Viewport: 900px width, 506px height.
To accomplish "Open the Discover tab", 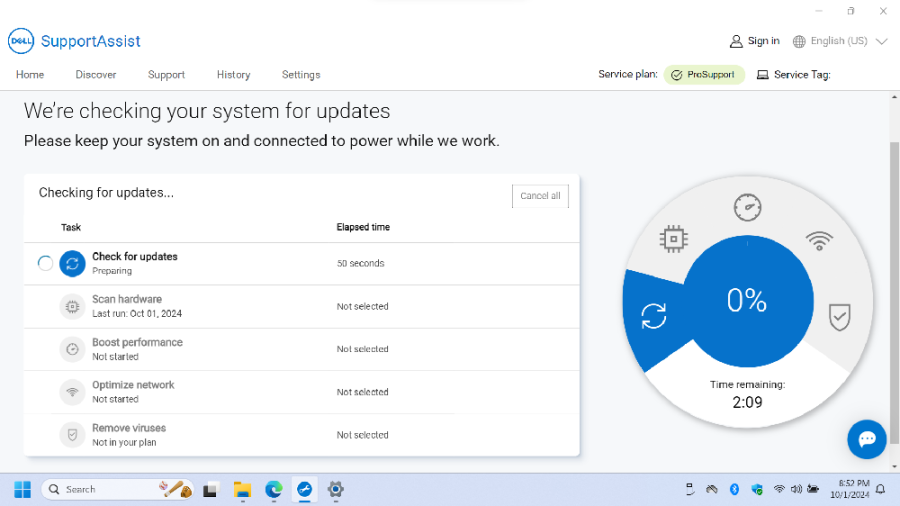I will click(x=96, y=75).
